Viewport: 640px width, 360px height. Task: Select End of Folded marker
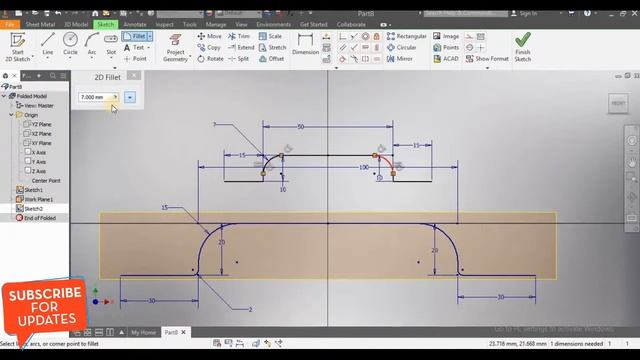(36, 218)
